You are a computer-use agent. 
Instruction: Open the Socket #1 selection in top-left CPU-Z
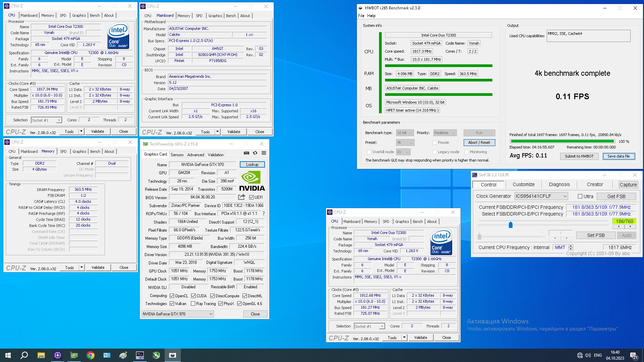[46, 120]
